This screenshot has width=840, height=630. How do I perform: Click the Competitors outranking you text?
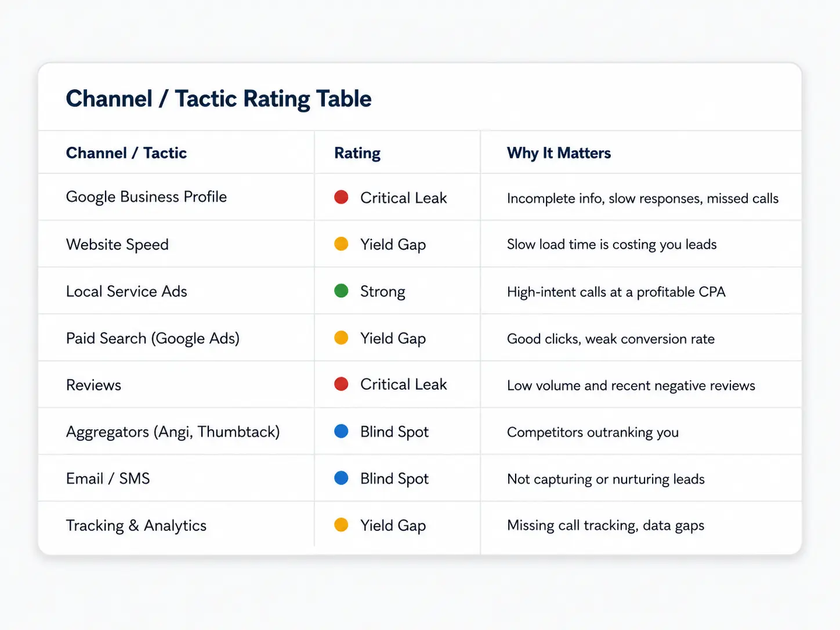pyautogui.click(x=593, y=432)
